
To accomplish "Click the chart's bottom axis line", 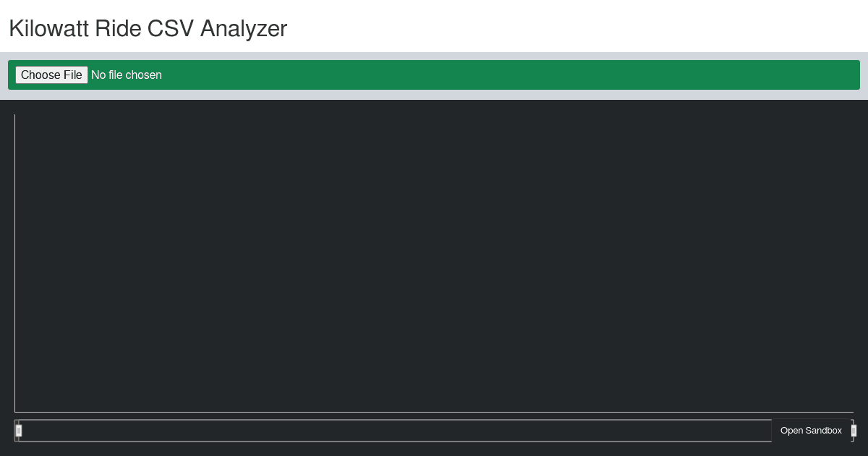I will pyautogui.click(x=434, y=411).
